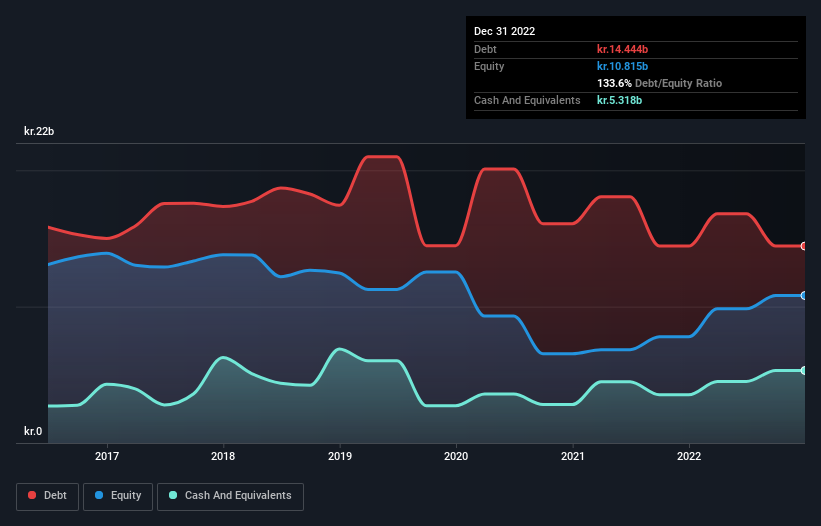Toggle the Debt series in the legend
This screenshot has height=526, width=821.
[47, 496]
